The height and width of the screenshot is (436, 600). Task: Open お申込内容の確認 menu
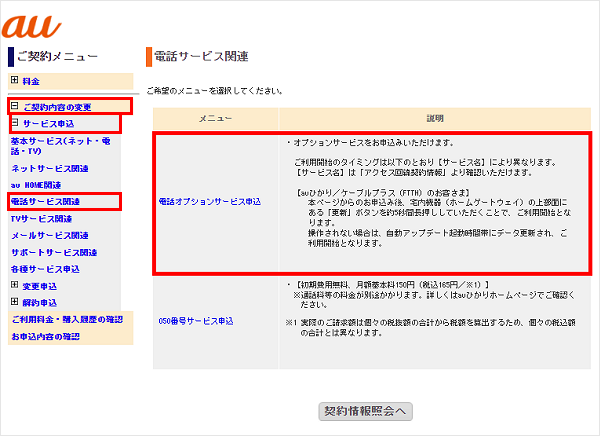pos(44,336)
